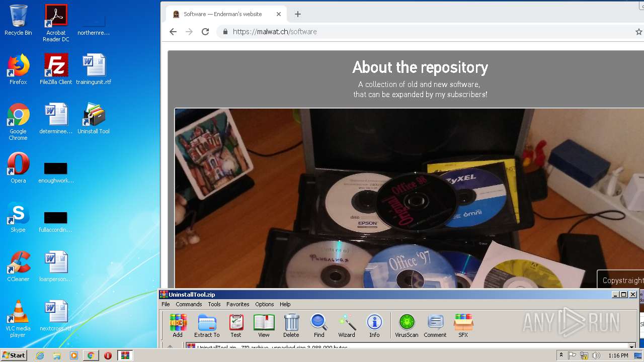Select nextcross.rtf file on desktop
Screen dimensions: 644x362
[x=56, y=316]
